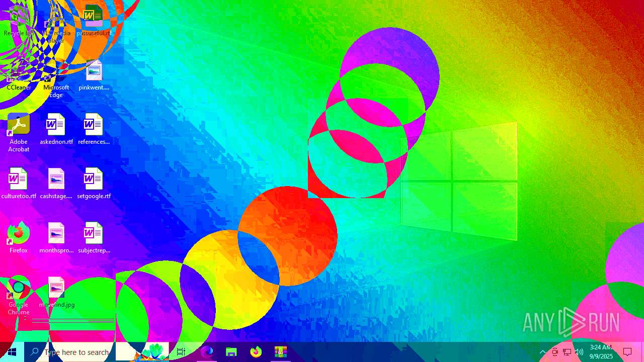Image resolution: width=644 pixels, height=362 pixels.
Task: Open CCleaner desktop shortcut
Action: point(19,74)
